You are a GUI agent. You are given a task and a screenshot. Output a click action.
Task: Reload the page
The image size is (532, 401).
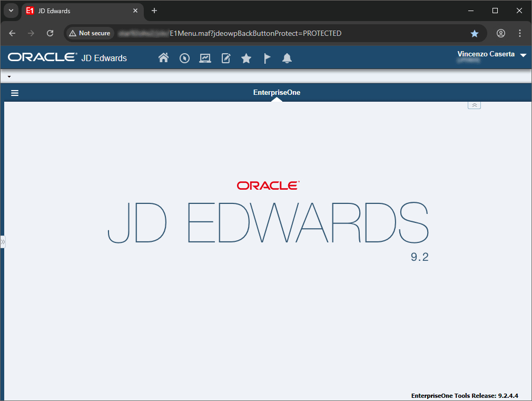(50, 33)
